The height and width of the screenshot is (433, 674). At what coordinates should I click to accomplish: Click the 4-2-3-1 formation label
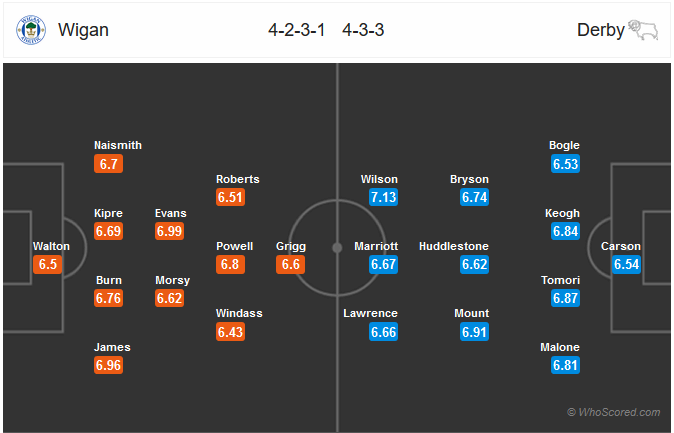[x=297, y=30]
